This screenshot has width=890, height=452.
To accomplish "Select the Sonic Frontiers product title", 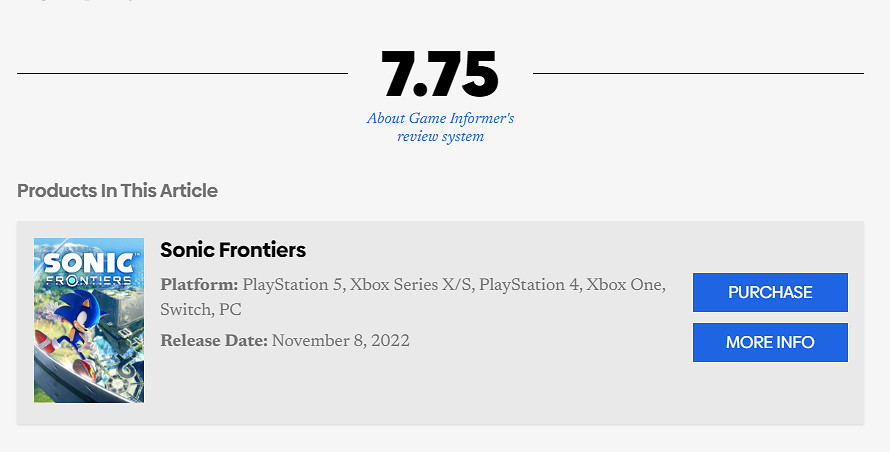I will (x=233, y=249).
